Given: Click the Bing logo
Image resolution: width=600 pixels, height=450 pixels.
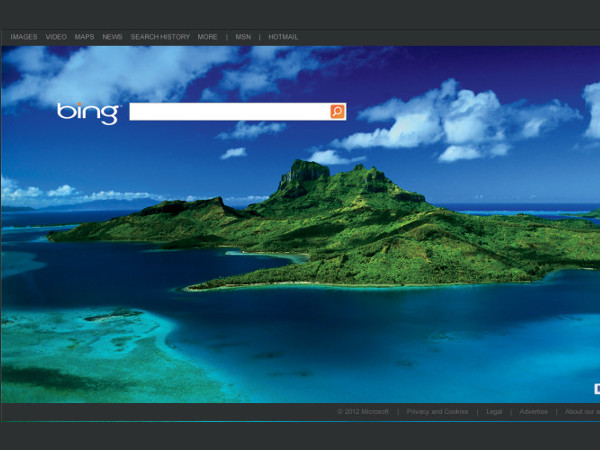Looking at the screenshot, I should point(88,113).
